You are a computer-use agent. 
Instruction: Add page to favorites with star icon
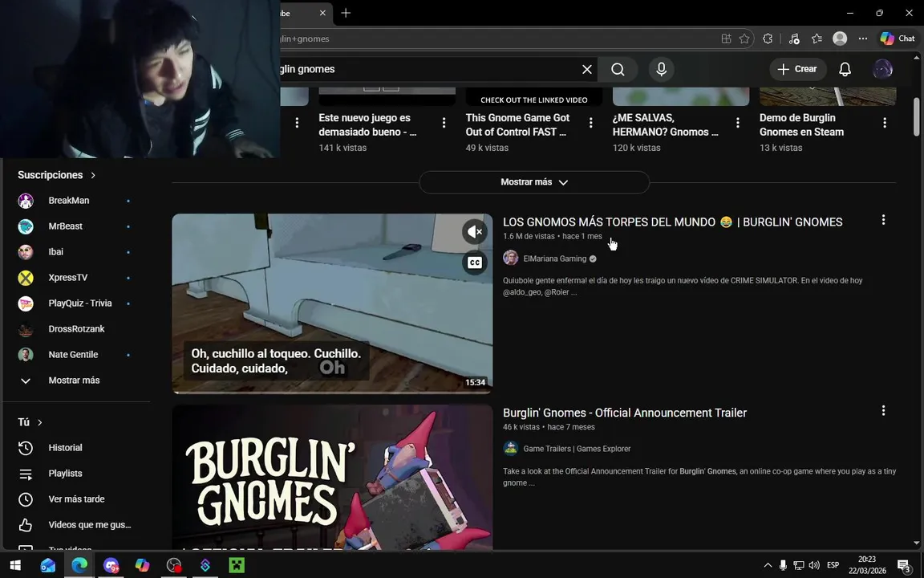(x=744, y=39)
